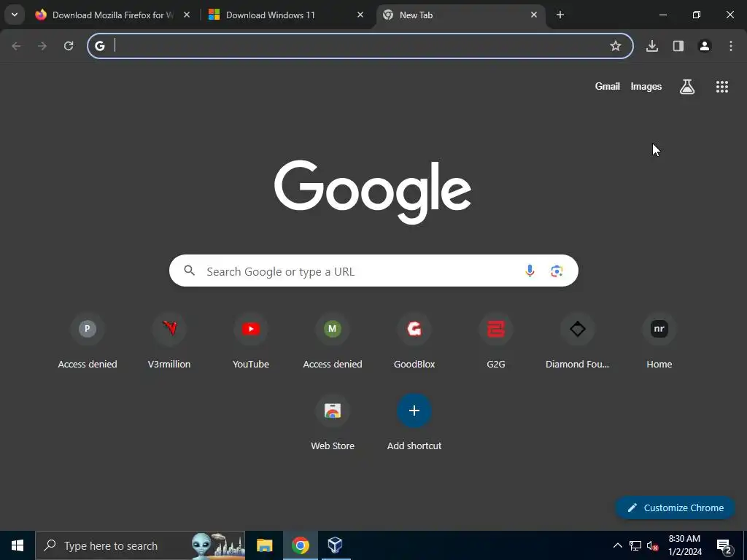Bookmark this tab with the star icon
This screenshot has width=747, height=560.
[616, 46]
